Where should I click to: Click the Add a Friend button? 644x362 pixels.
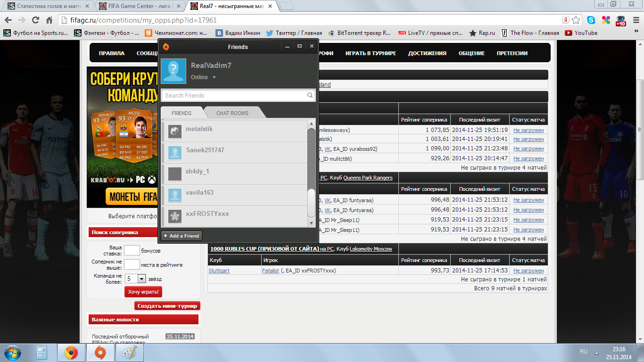point(182,236)
